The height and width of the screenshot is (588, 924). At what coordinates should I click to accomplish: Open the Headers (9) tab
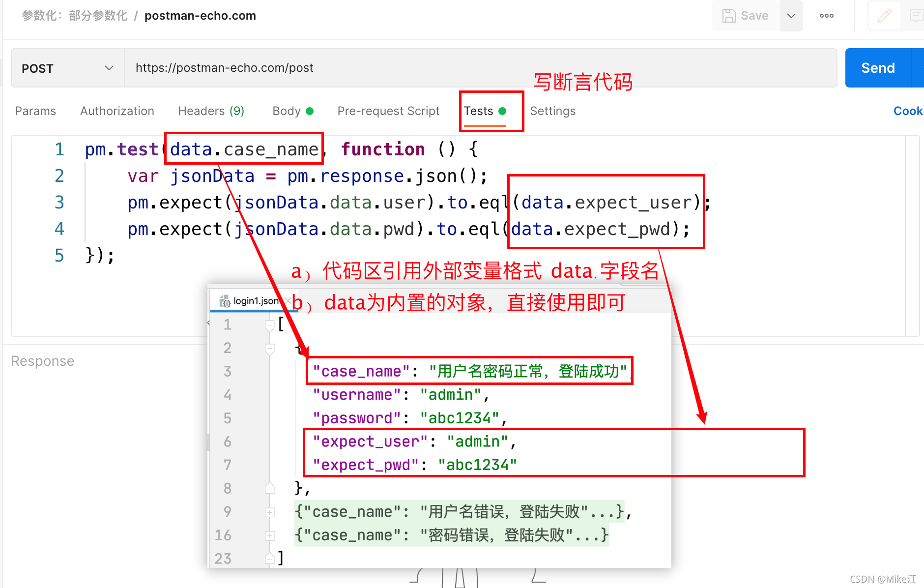[211, 111]
